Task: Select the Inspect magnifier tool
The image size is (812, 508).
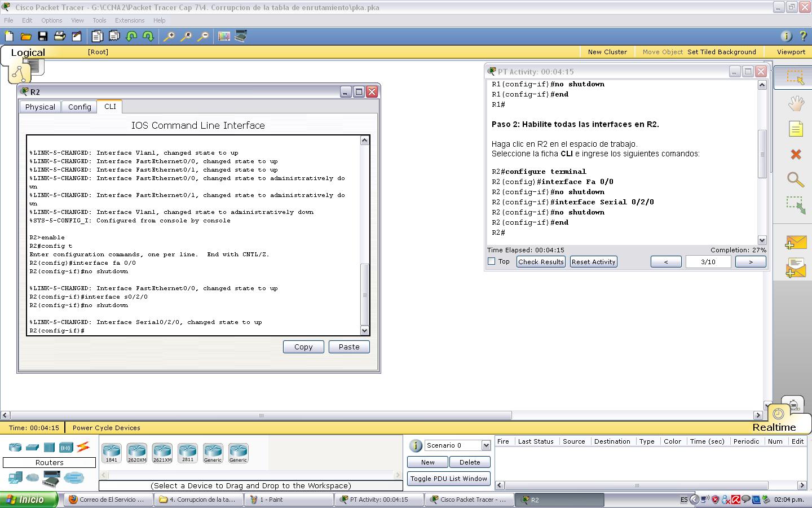Action: click(796, 179)
